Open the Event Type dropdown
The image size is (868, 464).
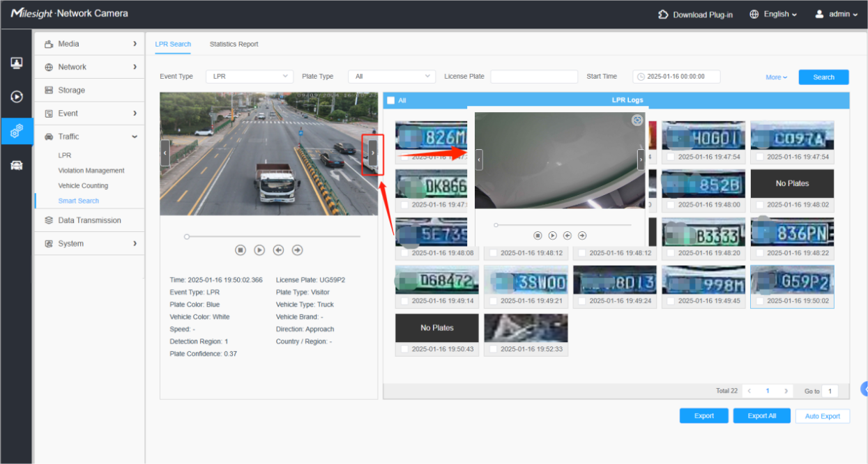[x=250, y=77]
